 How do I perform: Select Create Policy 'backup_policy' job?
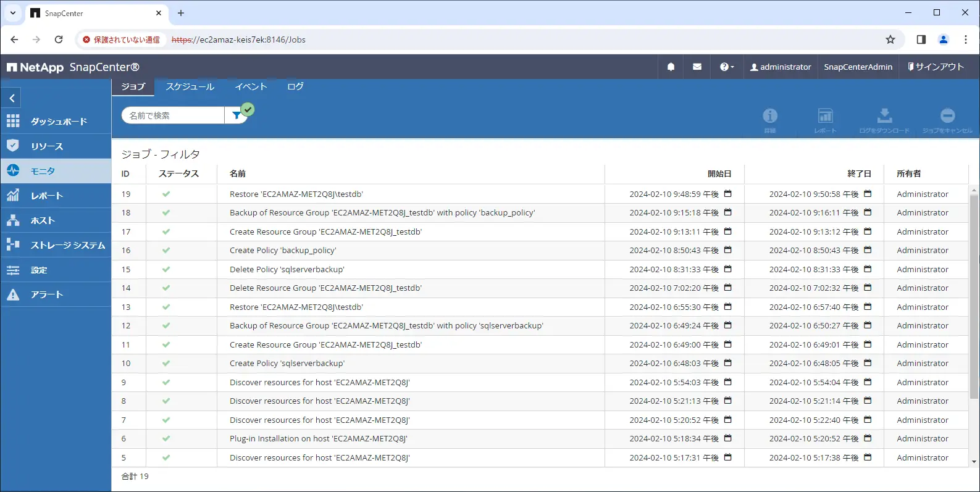pos(540,251)
